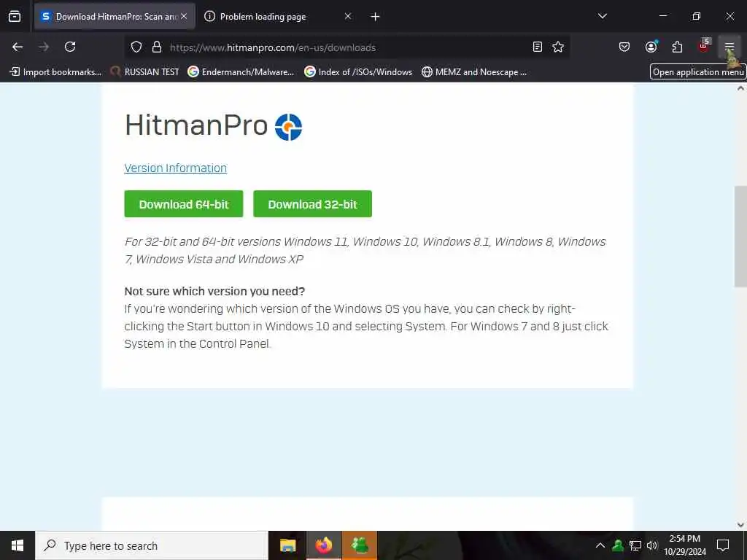Click Download 32-bit button
The image size is (747, 560).
(312, 204)
